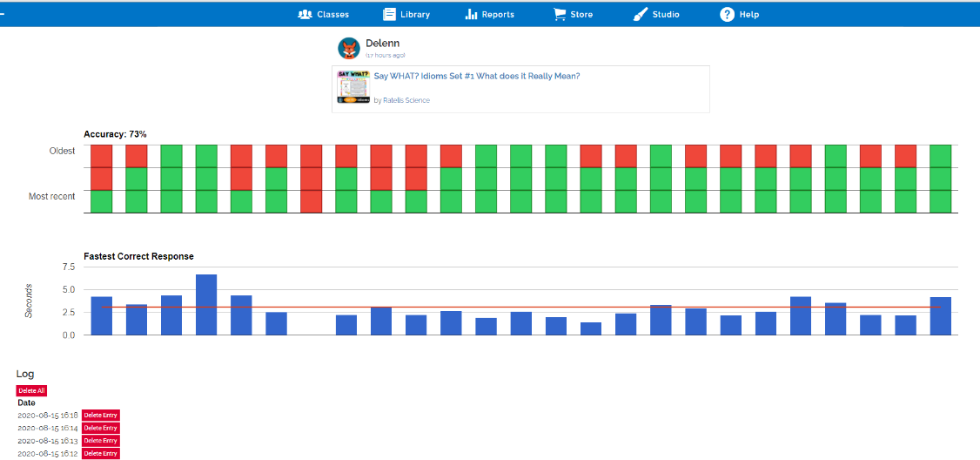The image size is (980, 460).
Task: Click the 'Oldest' row label
Action: (62, 151)
